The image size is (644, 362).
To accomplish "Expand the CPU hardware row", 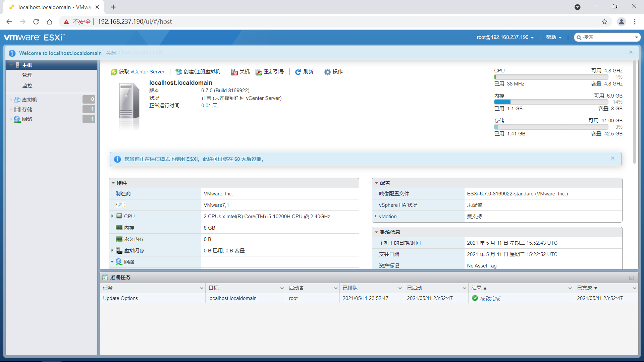I will click(112, 216).
